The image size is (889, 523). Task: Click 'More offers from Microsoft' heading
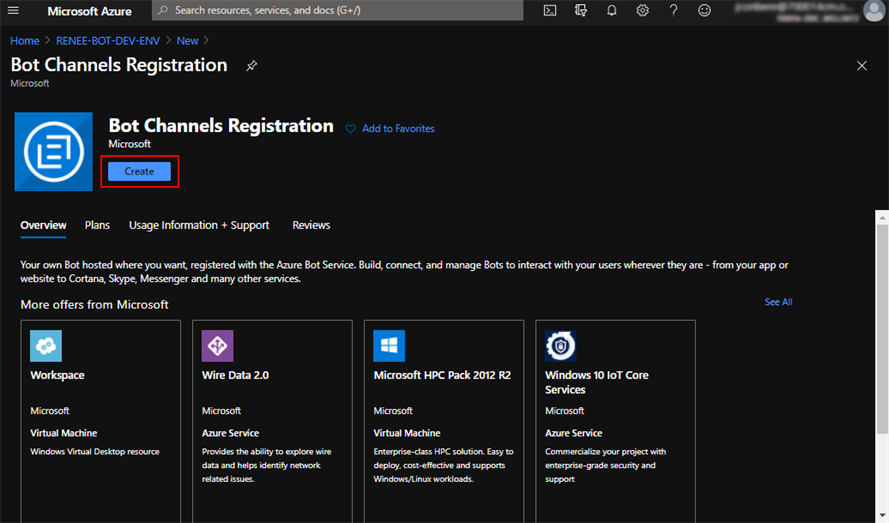(94, 305)
